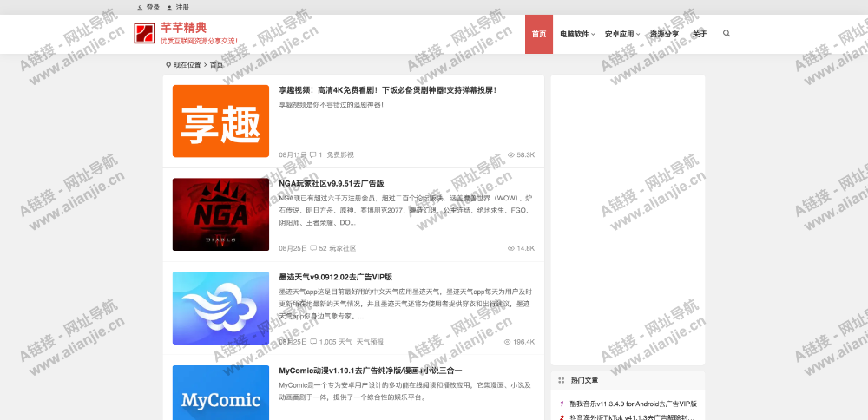Click the 享趣 orange thumbnail
This screenshot has height=420, width=868.
click(x=220, y=121)
